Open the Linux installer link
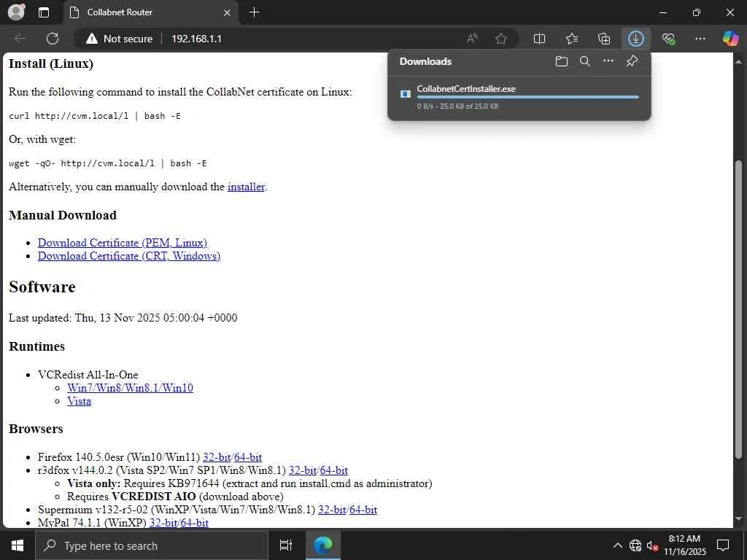Viewport: 747px width, 560px height. 246,187
